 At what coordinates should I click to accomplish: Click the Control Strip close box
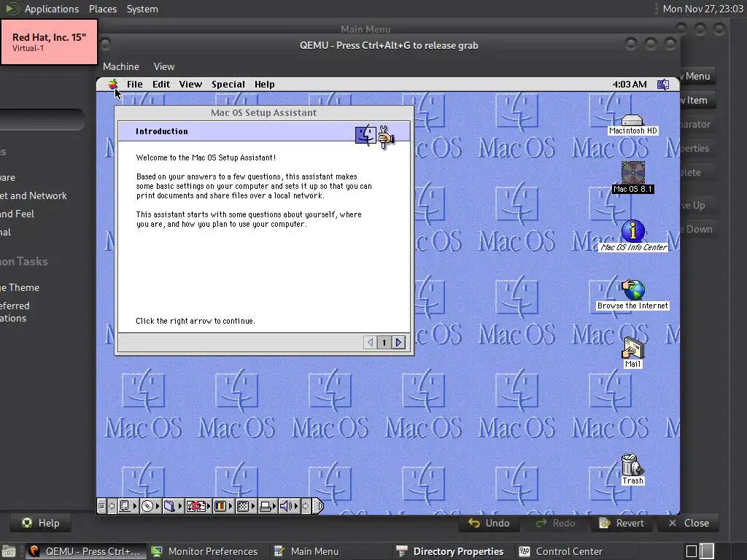[101, 506]
